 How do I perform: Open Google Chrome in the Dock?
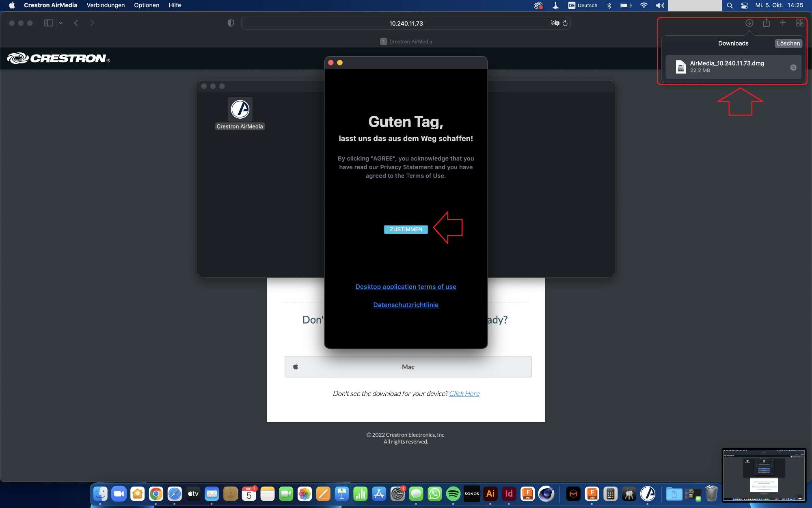tap(156, 494)
